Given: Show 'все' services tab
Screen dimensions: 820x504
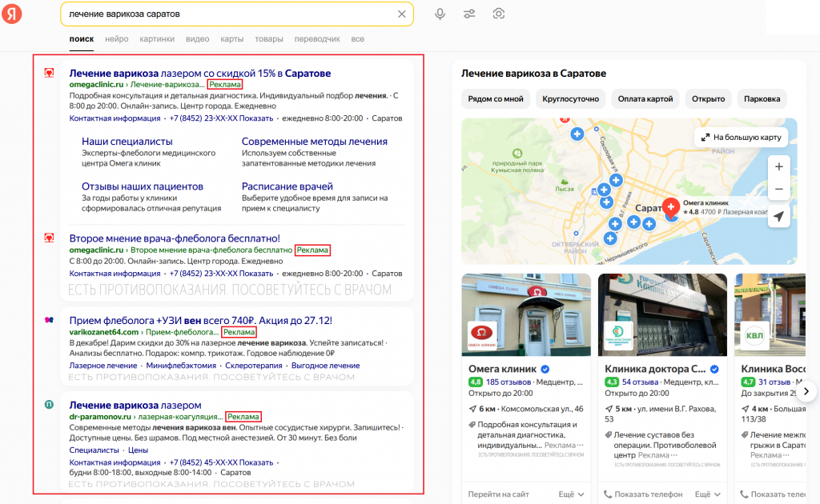Looking at the screenshot, I should pyautogui.click(x=358, y=39).
